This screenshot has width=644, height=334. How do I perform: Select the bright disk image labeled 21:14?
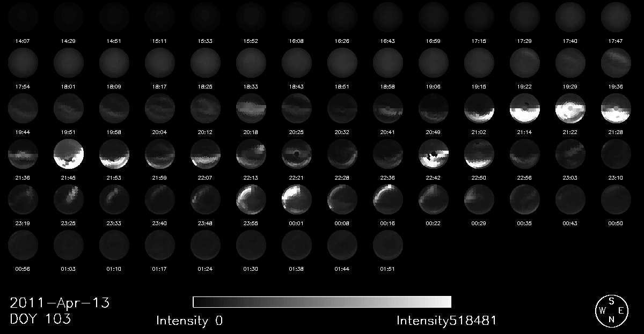[525, 108]
